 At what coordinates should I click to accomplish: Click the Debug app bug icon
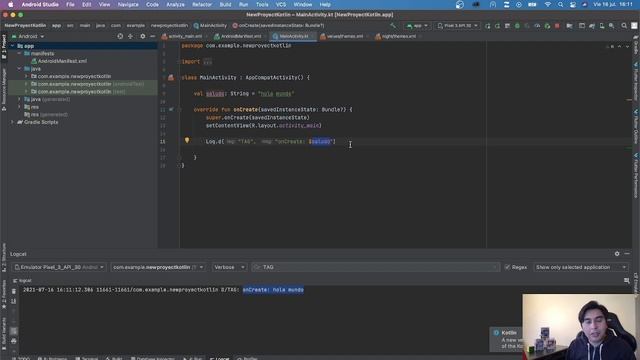tap(517, 25)
